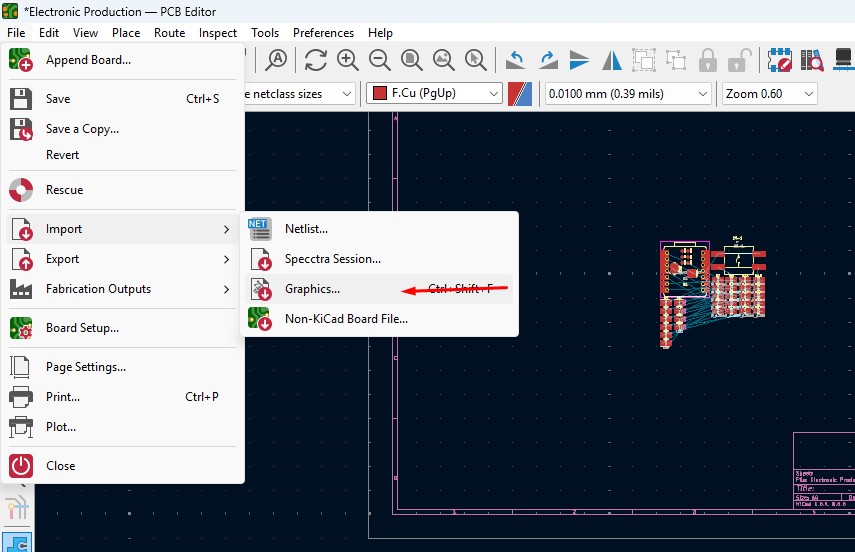This screenshot has width=855, height=552.
Task: Open the Inspect menu
Action: click(x=218, y=33)
